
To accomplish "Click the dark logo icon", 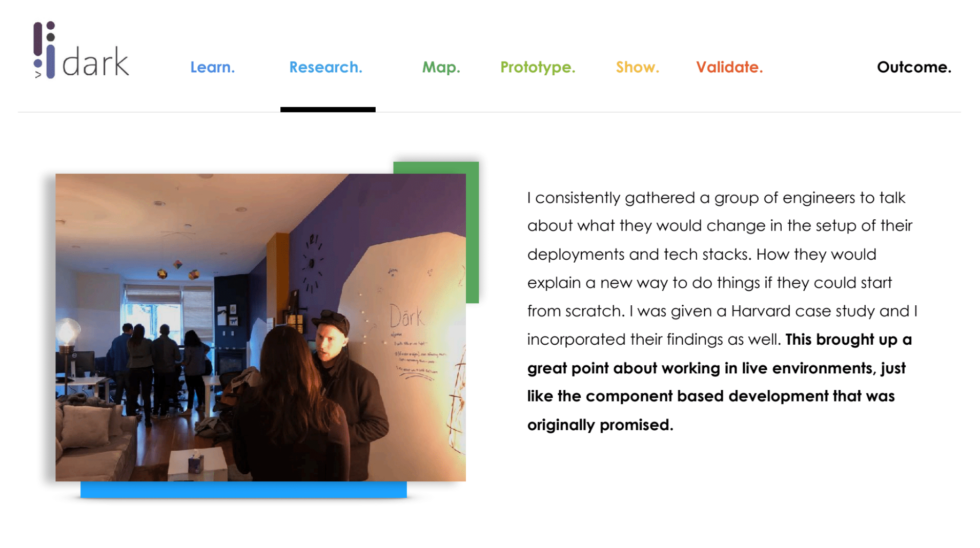I will click(x=45, y=50).
